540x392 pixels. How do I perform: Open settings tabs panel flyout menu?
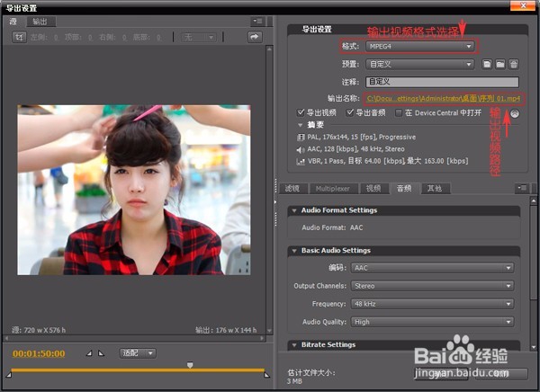(x=522, y=188)
